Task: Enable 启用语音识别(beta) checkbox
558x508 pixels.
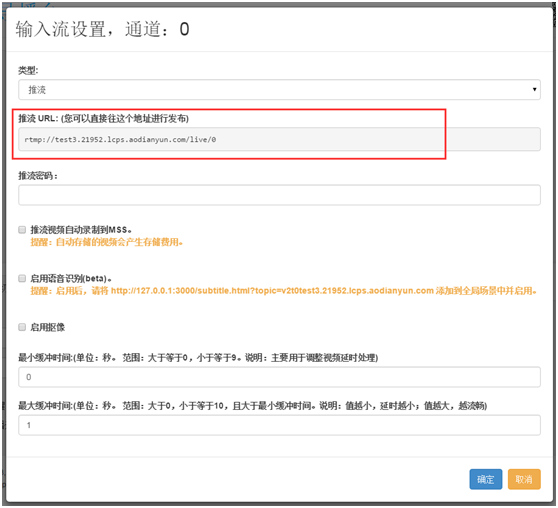Action: pos(22,278)
